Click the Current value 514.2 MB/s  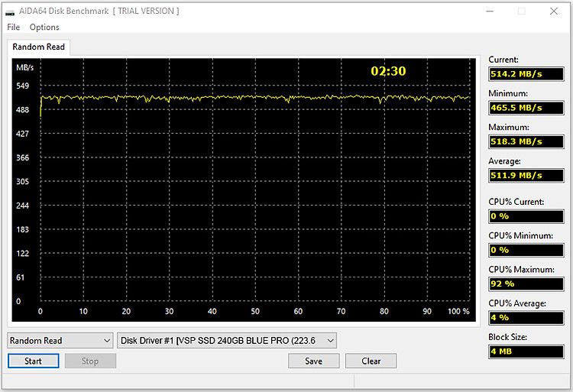(x=526, y=74)
